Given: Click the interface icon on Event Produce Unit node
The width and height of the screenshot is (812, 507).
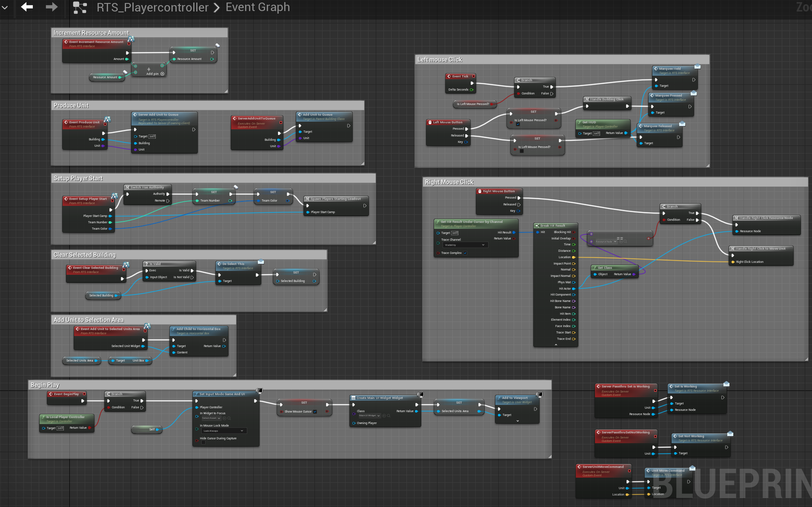Looking at the screenshot, I should tap(107, 120).
